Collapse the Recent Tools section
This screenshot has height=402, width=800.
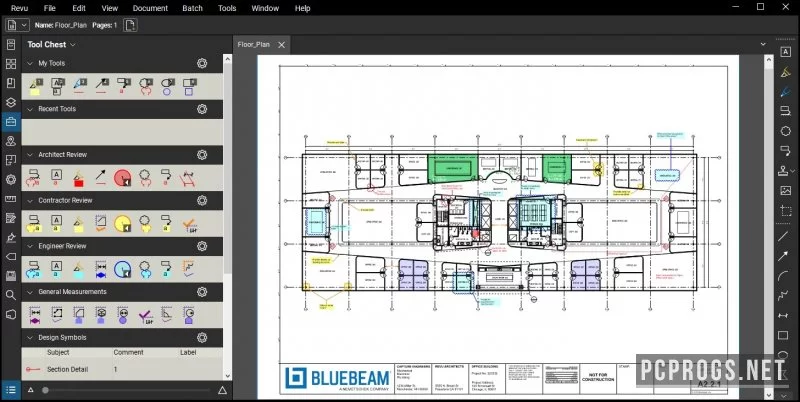tap(30, 109)
